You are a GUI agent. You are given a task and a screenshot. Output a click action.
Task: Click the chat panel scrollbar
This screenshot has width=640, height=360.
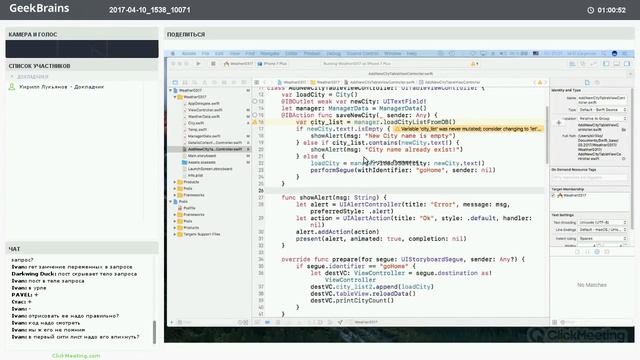[x=154, y=332]
